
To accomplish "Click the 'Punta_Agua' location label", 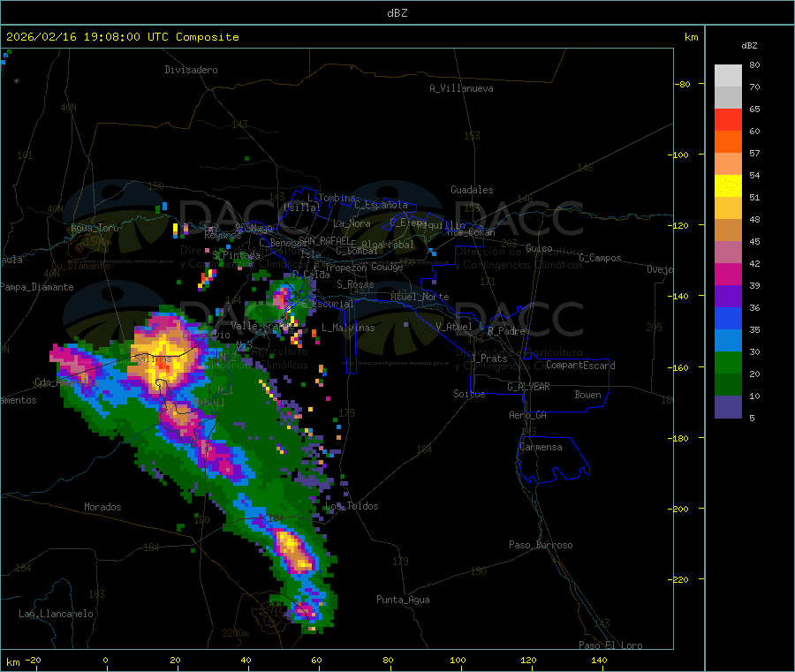I will [x=403, y=600].
